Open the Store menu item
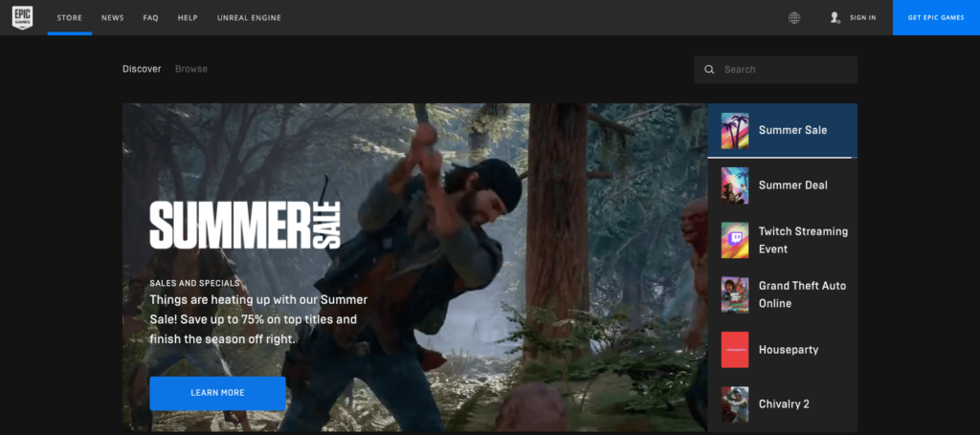980x435 pixels. pos(69,17)
